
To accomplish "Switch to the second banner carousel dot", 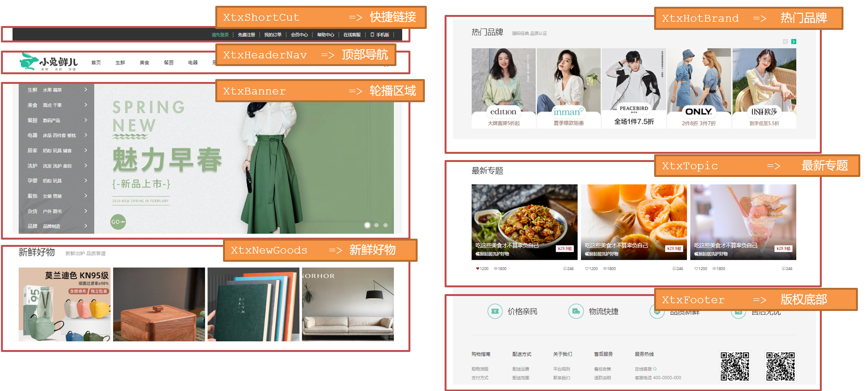I will pyautogui.click(x=377, y=225).
